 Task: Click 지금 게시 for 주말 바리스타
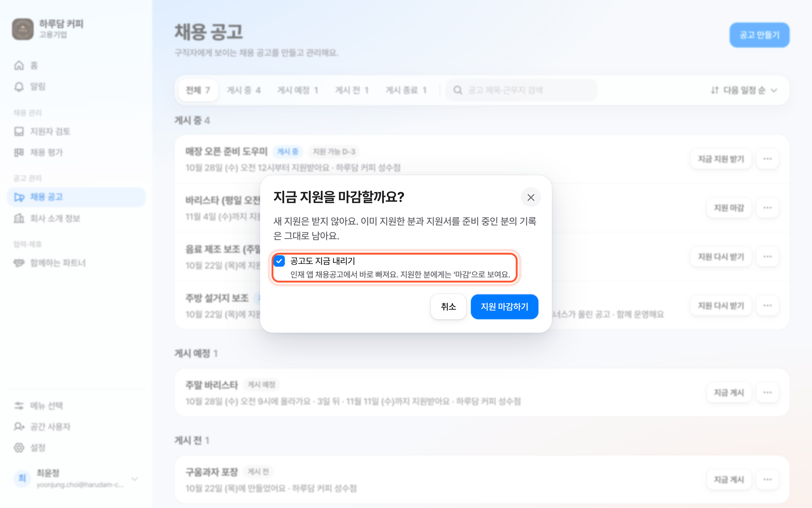click(x=729, y=393)
